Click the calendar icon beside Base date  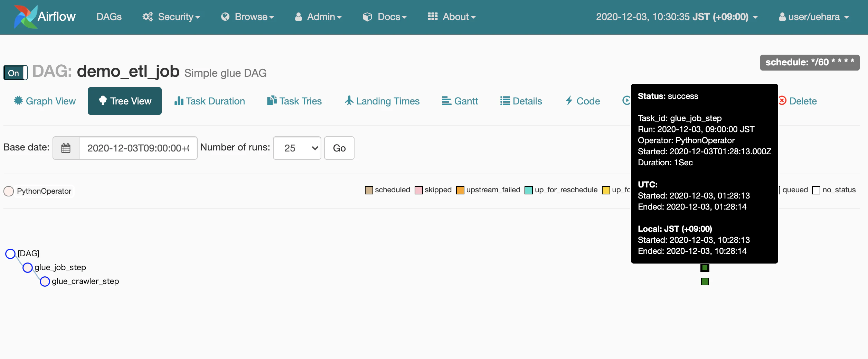pyautogui.click(x=66, y=148)
